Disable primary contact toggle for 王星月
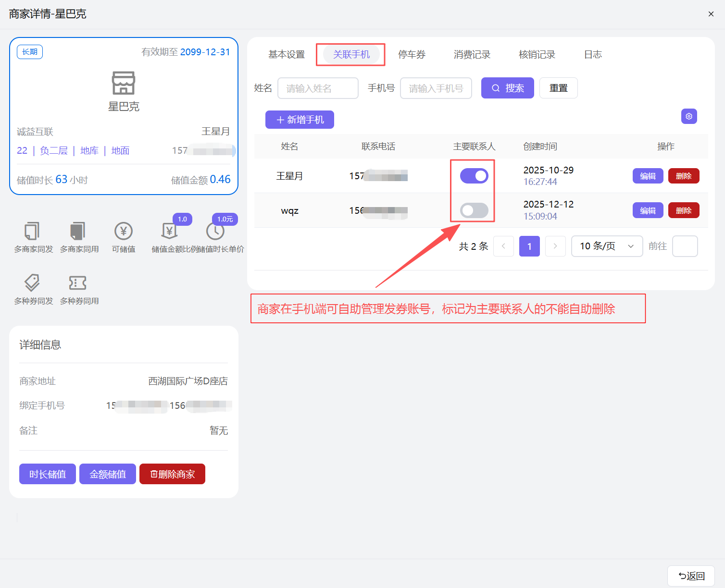 coord(474,176)
